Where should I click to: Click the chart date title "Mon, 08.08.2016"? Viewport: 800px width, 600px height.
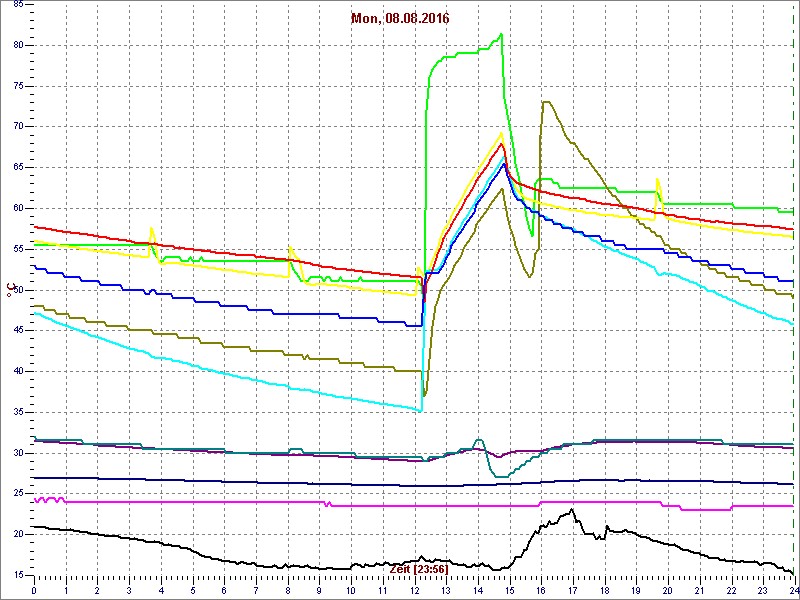tap(399, 19)
